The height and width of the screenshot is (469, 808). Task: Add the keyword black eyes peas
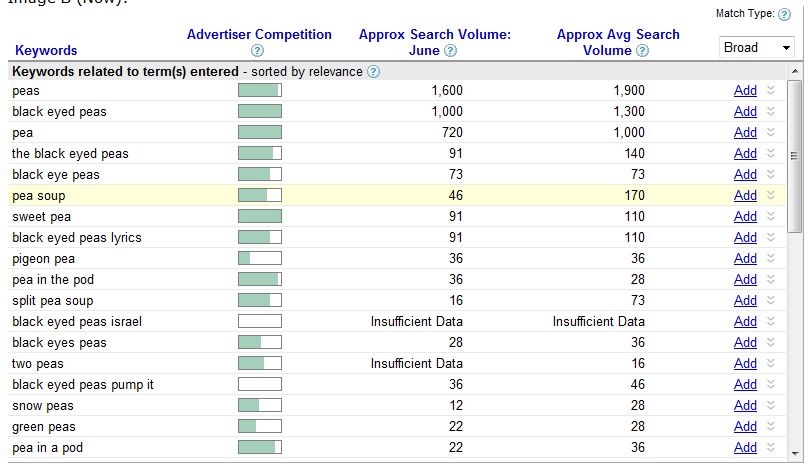click(x=745, y=343)
